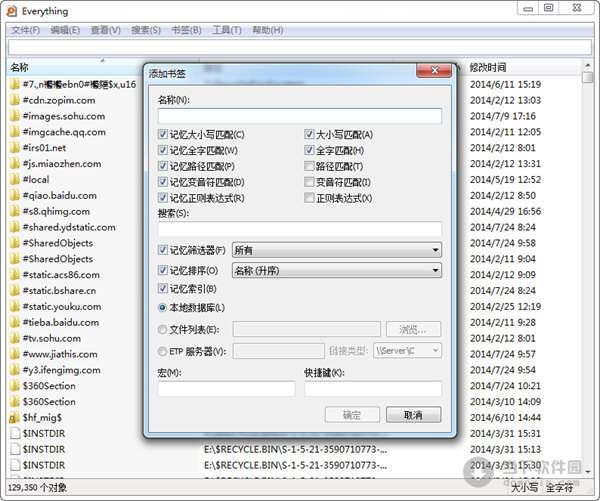Click folder icon beside #tieba.baidu.com
Image resolution: width=600 pixels, height=501 pixels.
pyautogui.click(x=14, y=323)
